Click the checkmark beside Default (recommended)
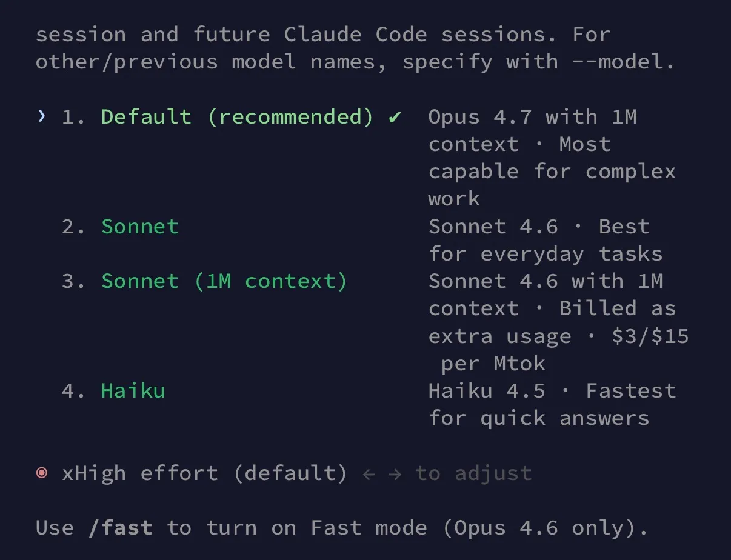The width and height of the screenshot is (731, 560). [394, 116]
